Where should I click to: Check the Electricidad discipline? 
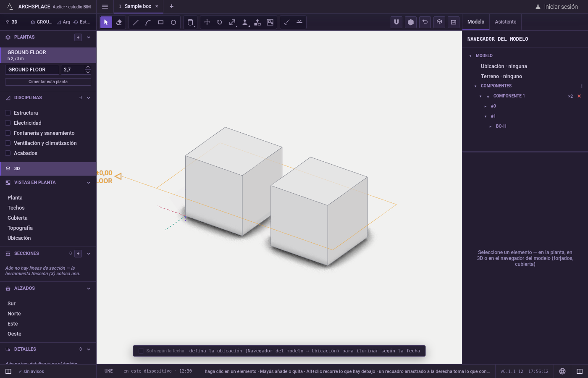pos(8,123)
